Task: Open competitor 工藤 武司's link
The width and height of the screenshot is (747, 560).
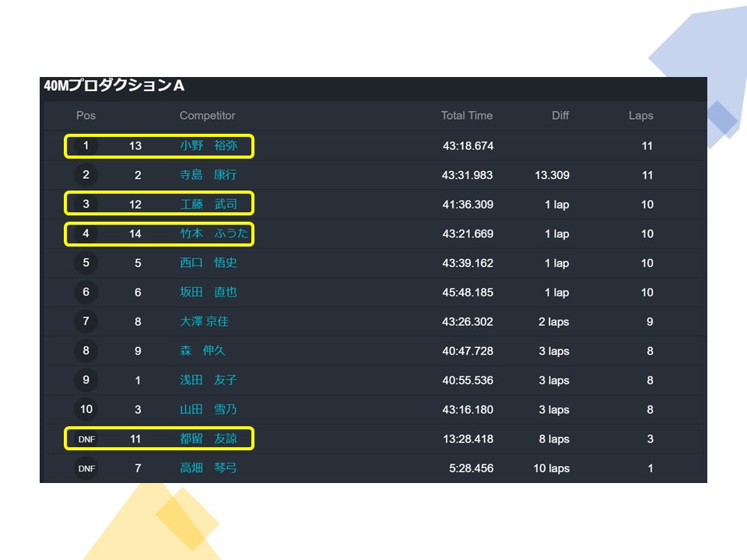Action: click(x=208, y=205)
